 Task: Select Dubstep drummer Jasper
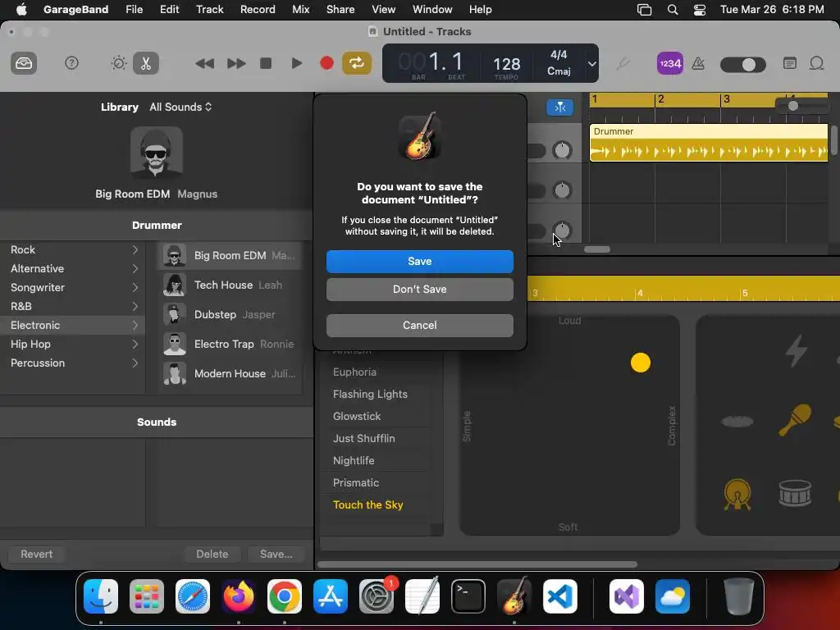tap(231, 314)
